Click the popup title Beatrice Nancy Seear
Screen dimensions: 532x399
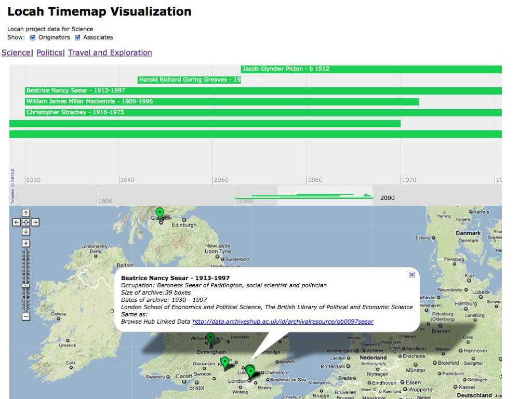click(175, 278)
